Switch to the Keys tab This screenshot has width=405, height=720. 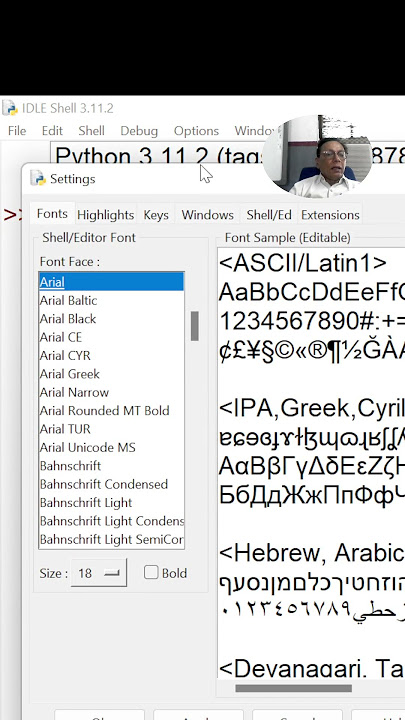point(156,215)
